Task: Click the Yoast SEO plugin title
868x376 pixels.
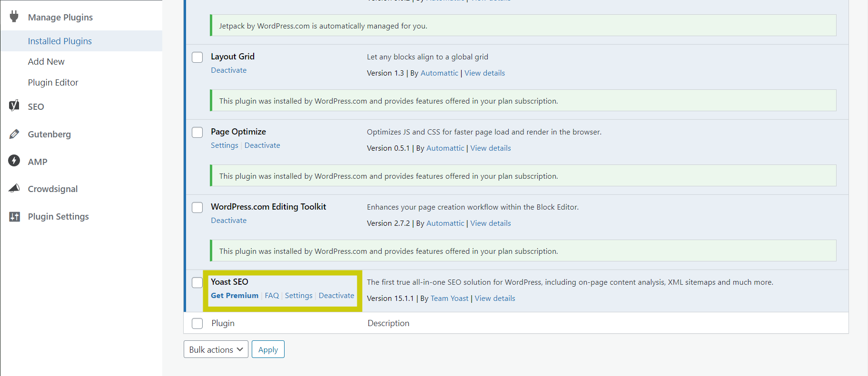Action: click(229, 281)
